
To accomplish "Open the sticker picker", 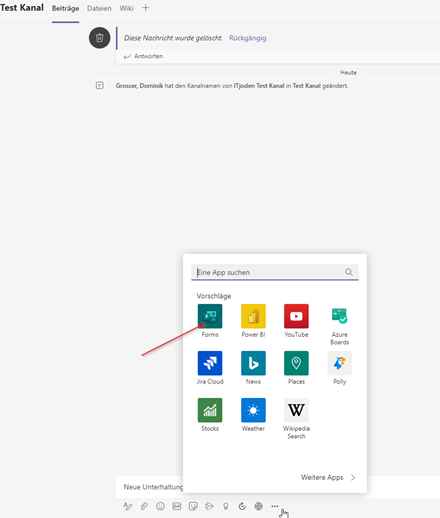I will tap(193, 506).
